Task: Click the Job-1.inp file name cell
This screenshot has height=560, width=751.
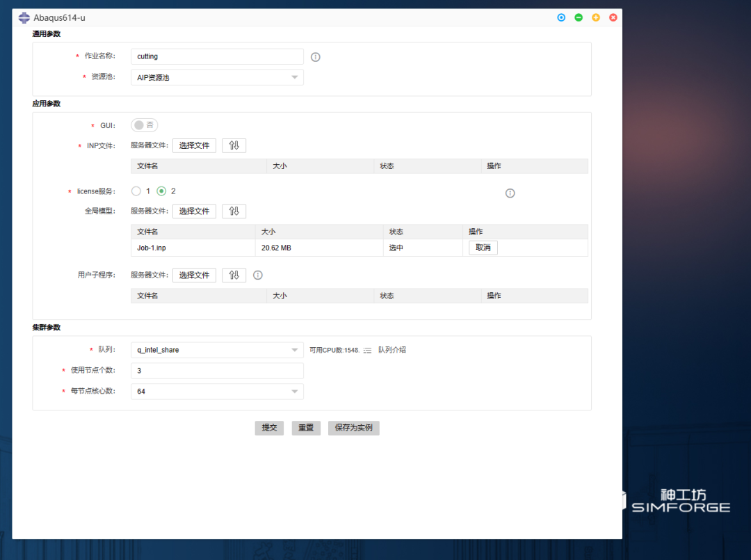Action: click(193, 248)
